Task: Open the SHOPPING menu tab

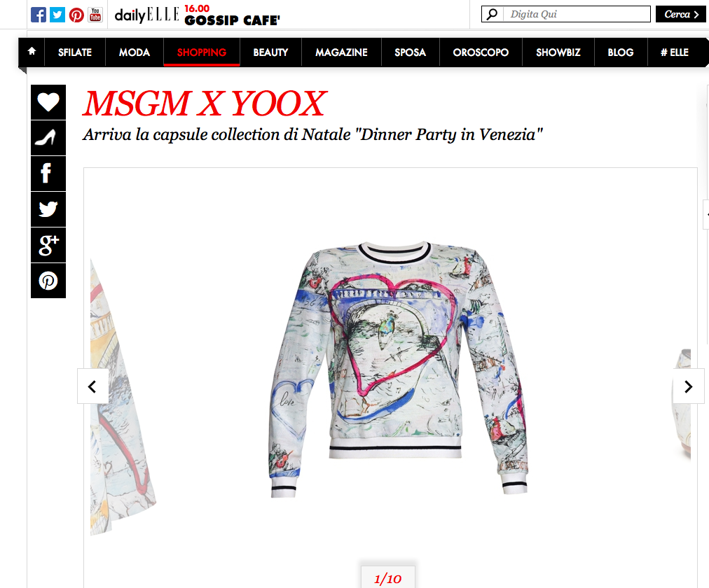Action: (x=202, y=52)
